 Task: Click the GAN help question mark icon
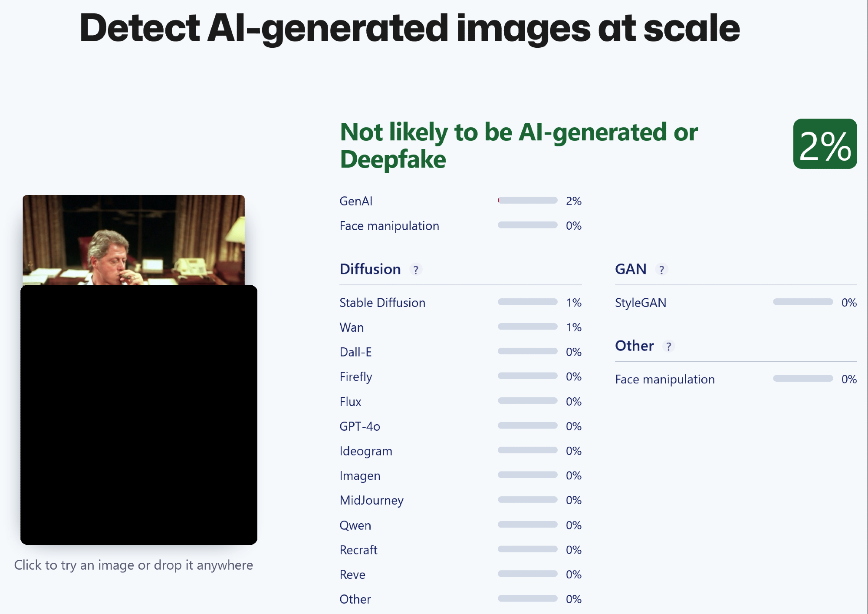click(x=661, y=270)
